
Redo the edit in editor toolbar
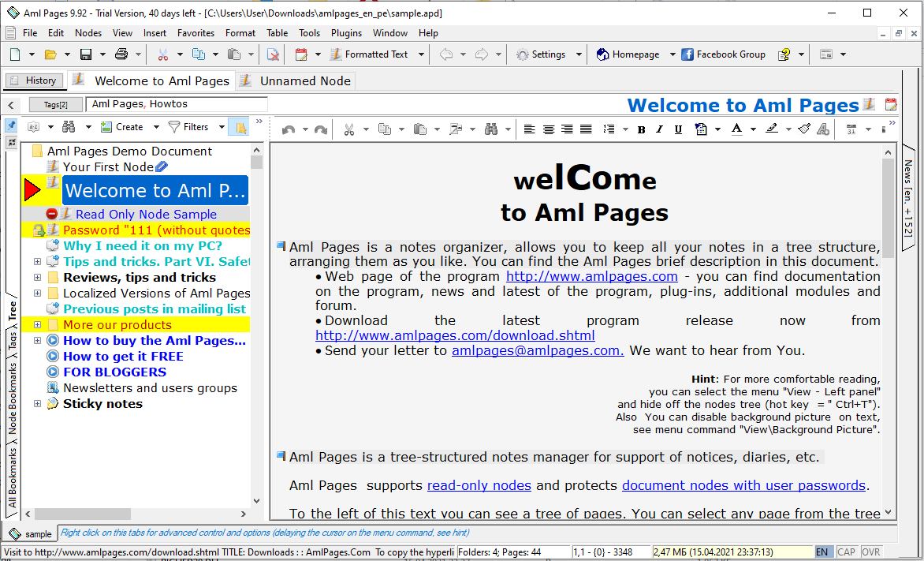321,129
